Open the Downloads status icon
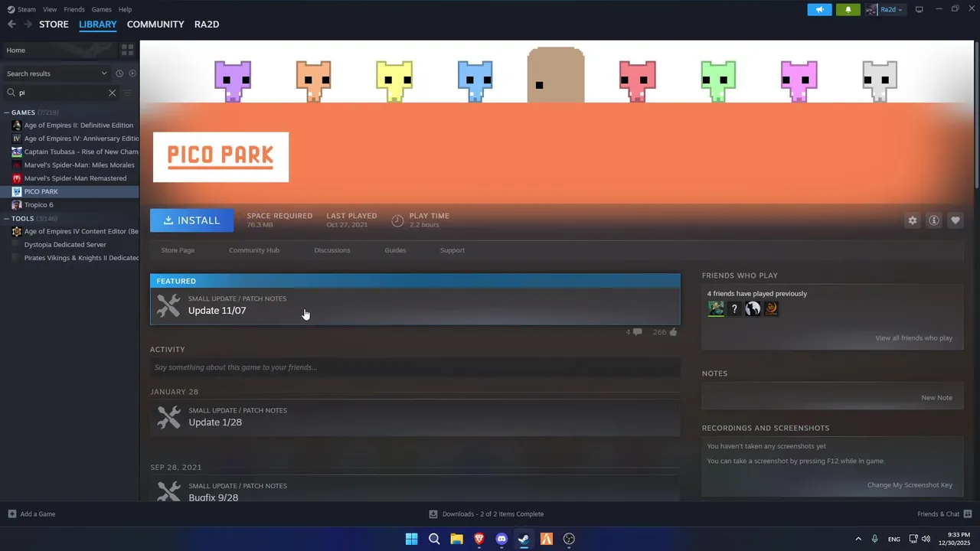 click(433, 514)
